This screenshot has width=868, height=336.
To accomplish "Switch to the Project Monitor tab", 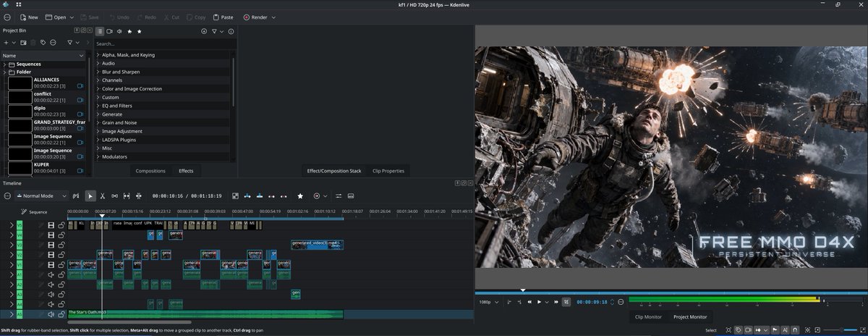I will [690, 317].
